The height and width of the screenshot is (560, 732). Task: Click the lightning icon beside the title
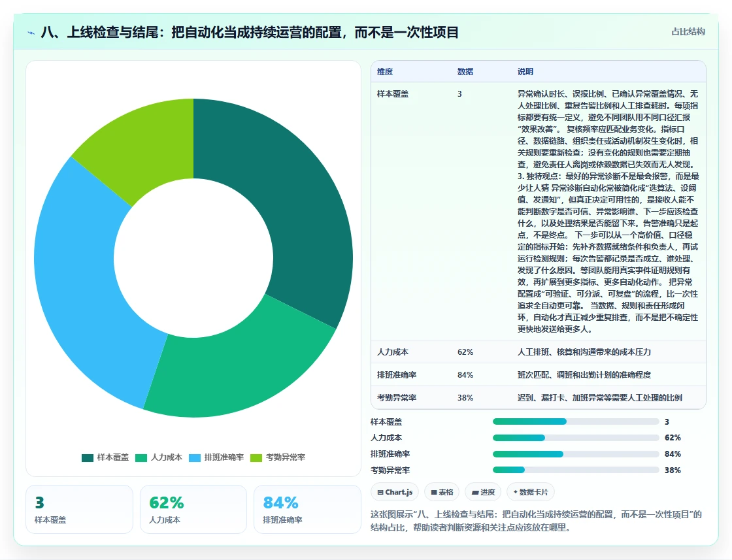[x=31, y=33]
